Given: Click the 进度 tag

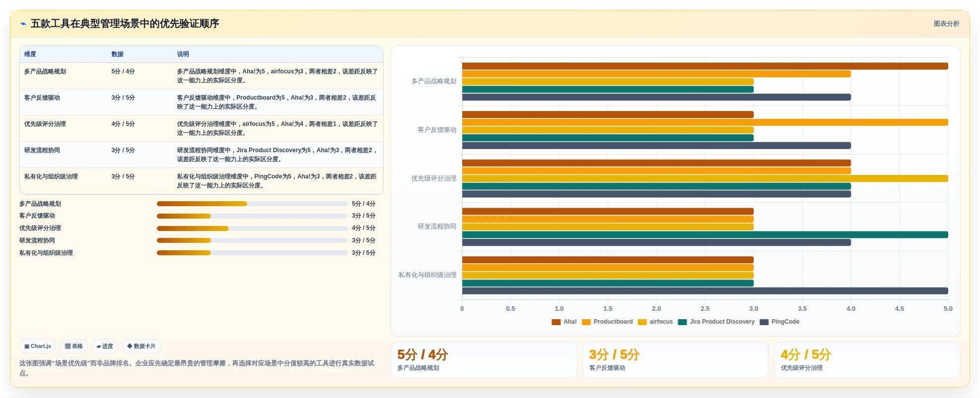Looking at the screenshot, I should pos(105,346).
